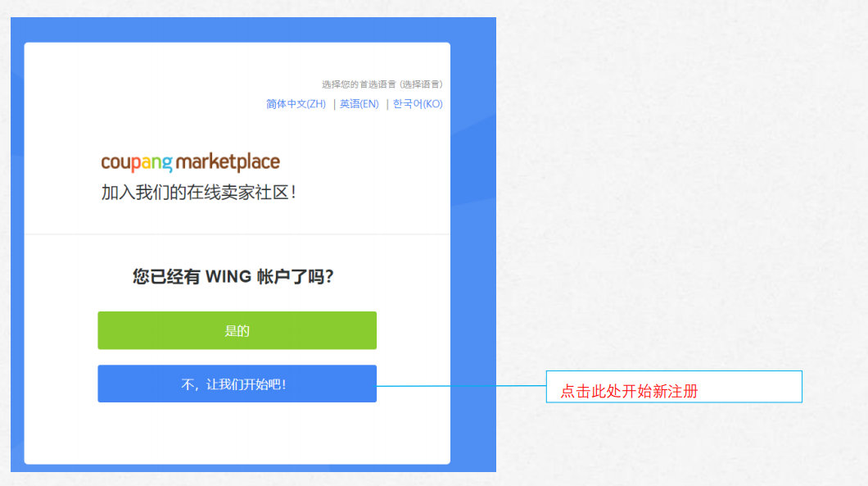Click the heading 您已经有 WING 帐户了吗?
Viewport: 868px width, 486px height.
click(233, 276)
